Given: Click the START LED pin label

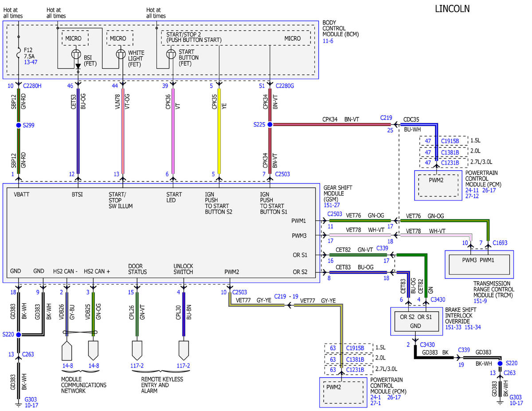Looking at the screenshot, I should click(x=174, y=197).
